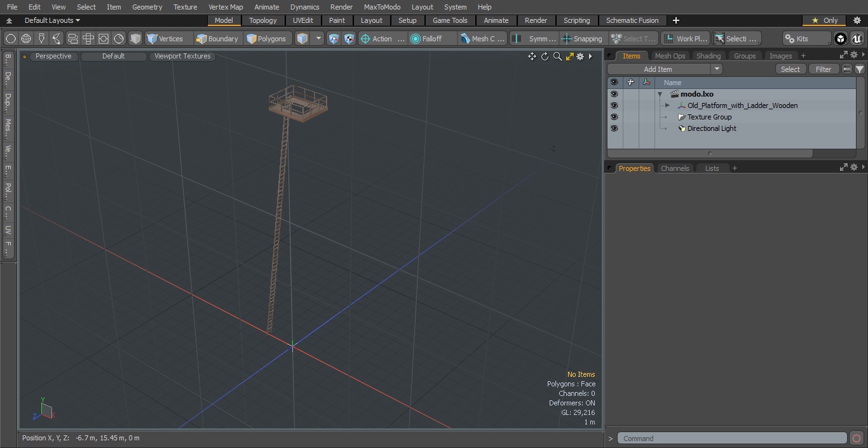Open the Unreal Engine bridge icon
Viewport: 868px width, 448px height.
click(x=857, y=39)
